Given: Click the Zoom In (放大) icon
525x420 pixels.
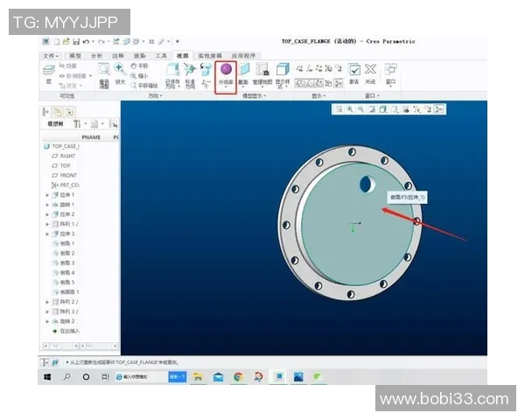Looking at the screenshot, I should (120, 68).
